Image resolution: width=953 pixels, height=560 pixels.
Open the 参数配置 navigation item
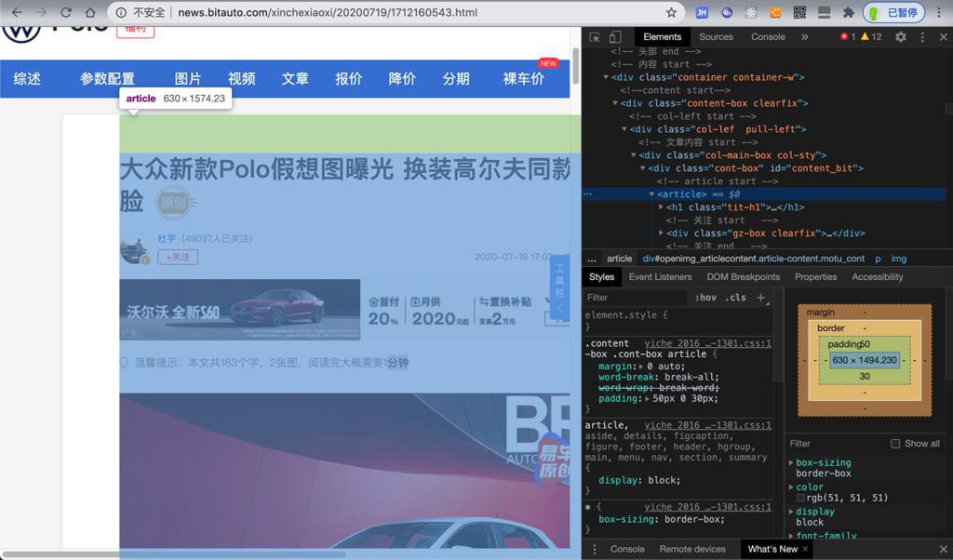[107, 79]
